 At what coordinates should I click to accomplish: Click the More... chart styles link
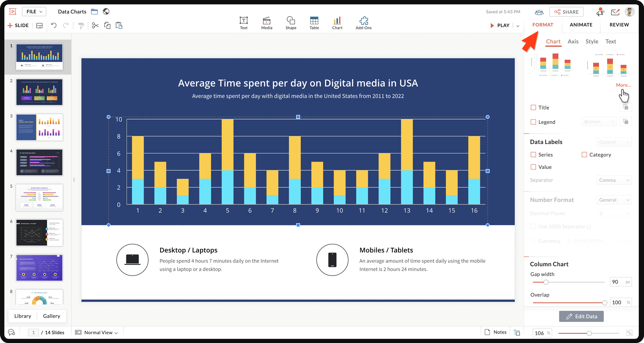tap(623, 85)
